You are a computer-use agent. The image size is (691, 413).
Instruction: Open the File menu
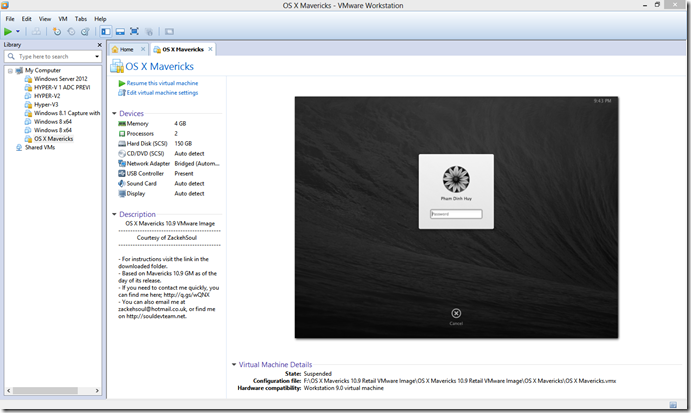point(10,19)
